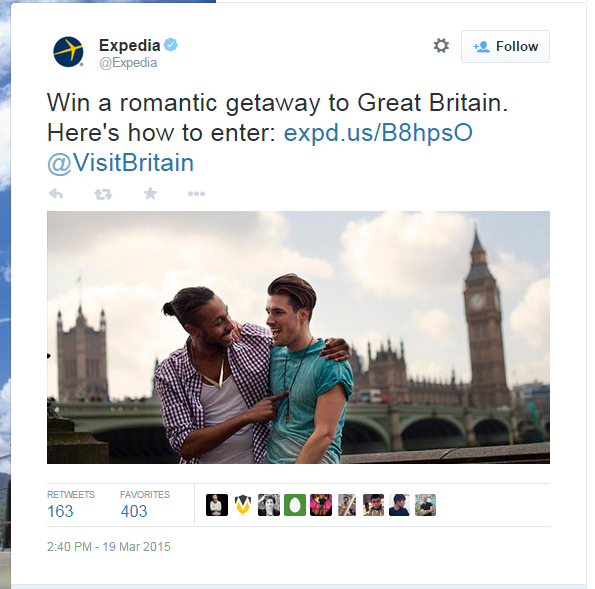
Task: Open the Expedia display name profile
Action: coord(129,45)
